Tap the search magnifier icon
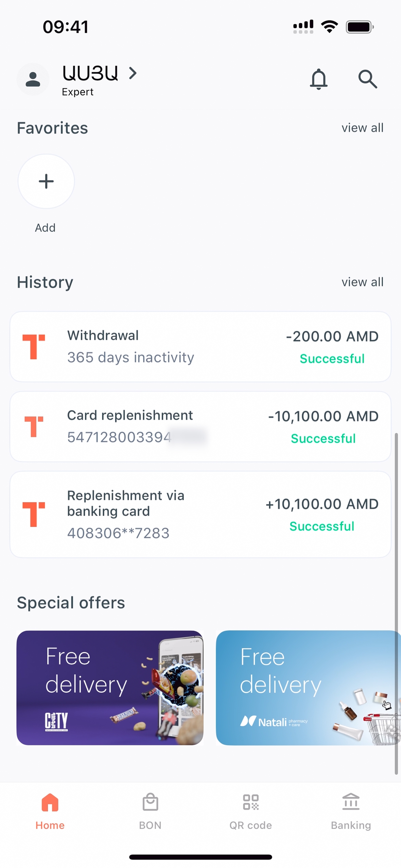The width and height of the screenshot is (401, 868). pyautogui.click(x=367, y=79)
